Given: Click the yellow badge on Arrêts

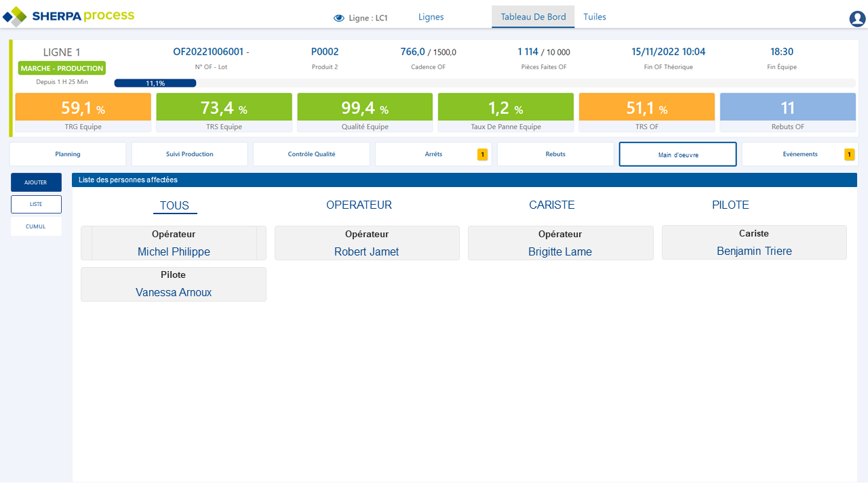Looking at the screenshot, I should 482,155.
